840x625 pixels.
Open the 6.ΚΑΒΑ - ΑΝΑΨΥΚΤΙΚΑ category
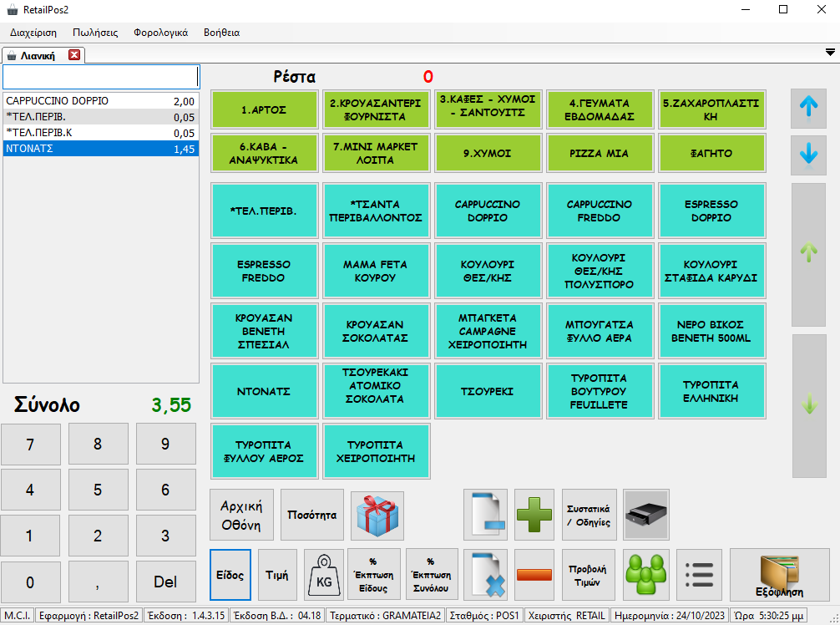(x=265, y=153)
